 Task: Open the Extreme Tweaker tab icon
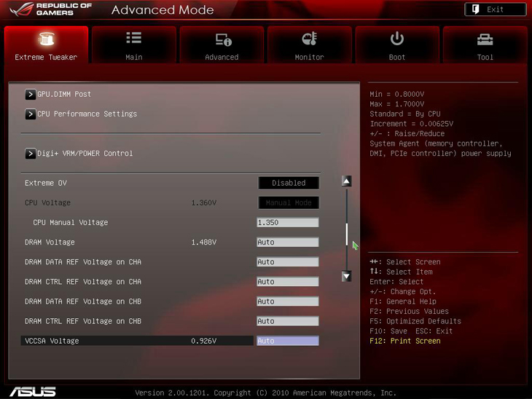click(x=46, y=39)
